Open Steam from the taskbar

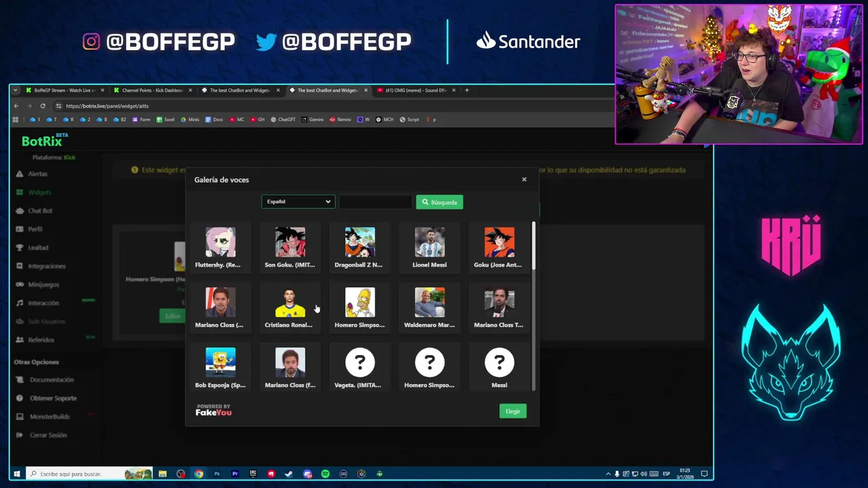coord(289,474)
